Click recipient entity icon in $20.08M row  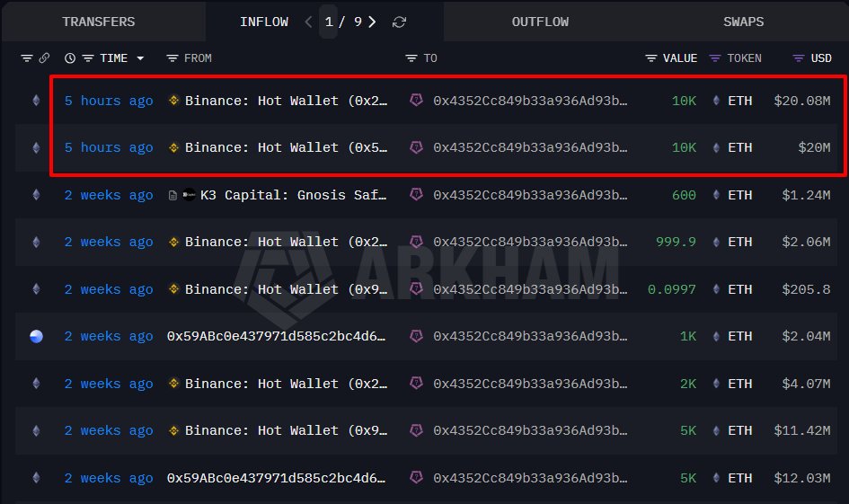pos(416,100)
